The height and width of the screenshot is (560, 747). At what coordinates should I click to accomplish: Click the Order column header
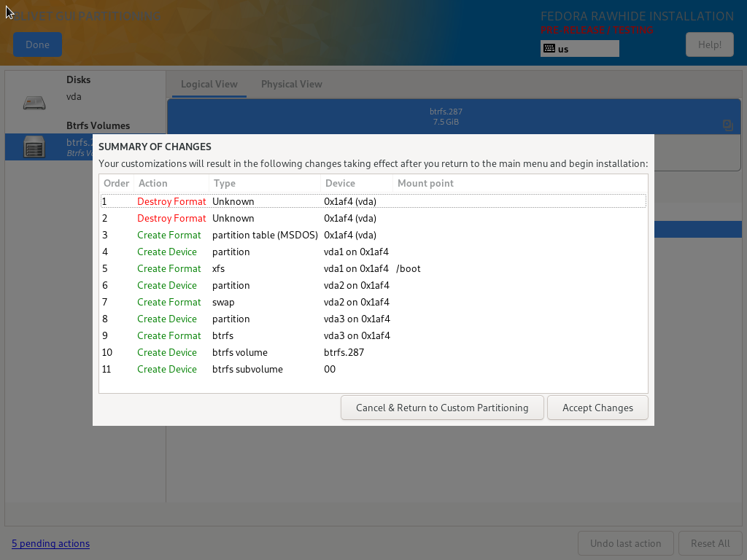tap(116, 183)
